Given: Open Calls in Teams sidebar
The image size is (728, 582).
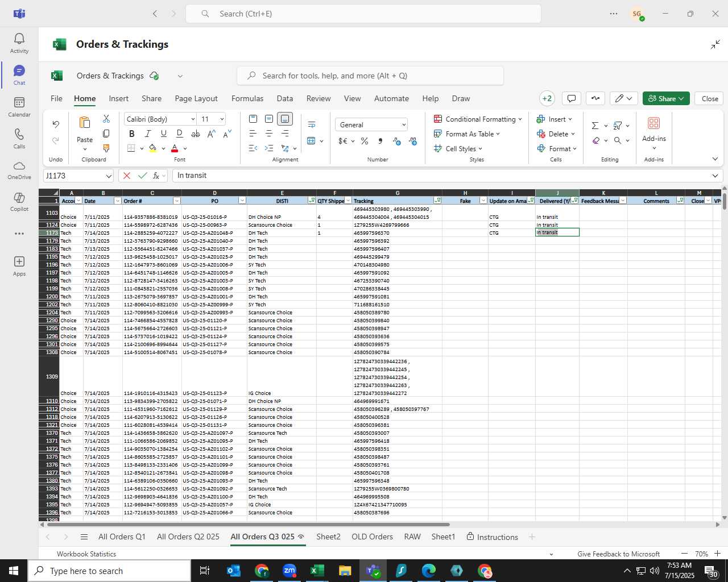Looking at the screenshot, I should click(x=19, y=138).
